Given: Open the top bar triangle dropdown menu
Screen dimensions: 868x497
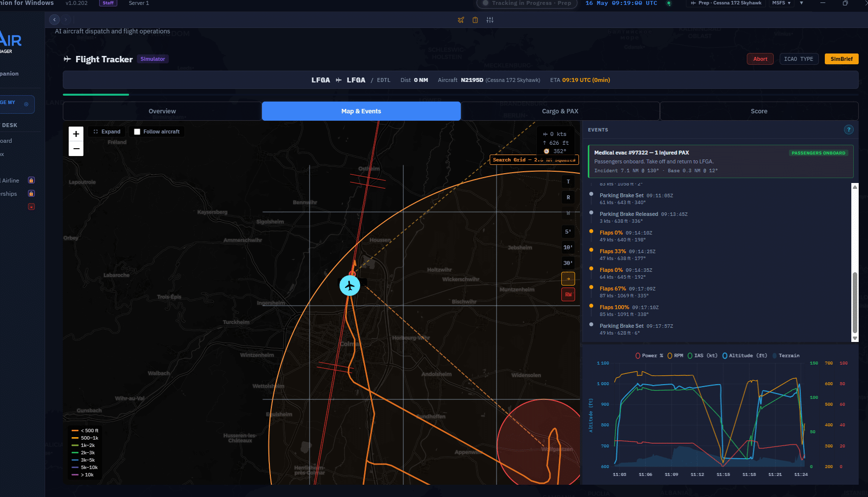Looking at the screenshot, I should (801, 3).
